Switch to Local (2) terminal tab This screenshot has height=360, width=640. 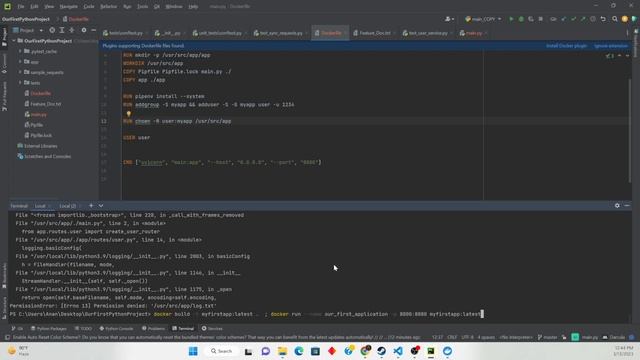pos(68,206)
